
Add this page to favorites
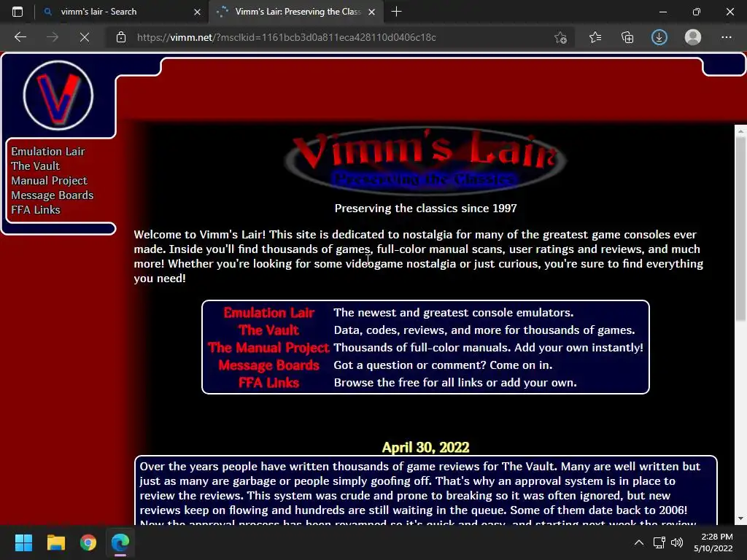click(561, 37)
